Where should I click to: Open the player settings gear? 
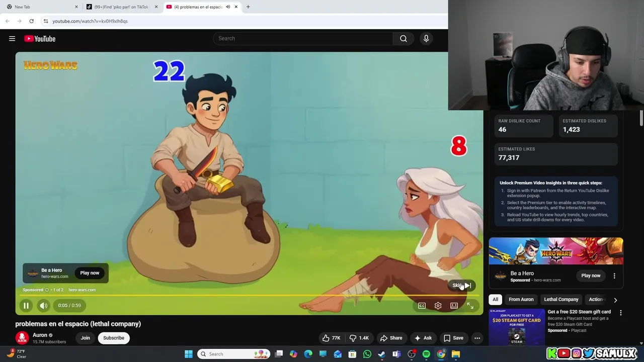(x=438, y=306)
